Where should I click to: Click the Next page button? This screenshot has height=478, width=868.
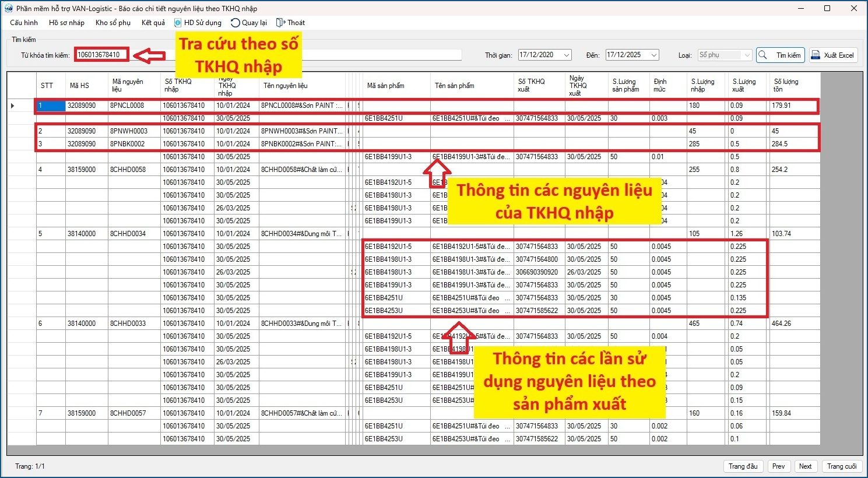click(805, 466)
